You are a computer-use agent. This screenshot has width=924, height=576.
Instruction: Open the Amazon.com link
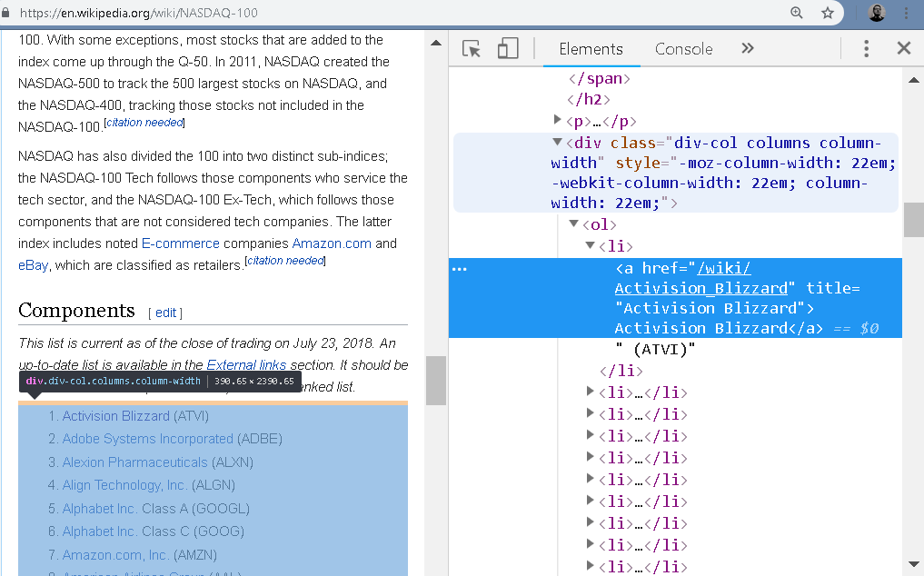(332, 243)
